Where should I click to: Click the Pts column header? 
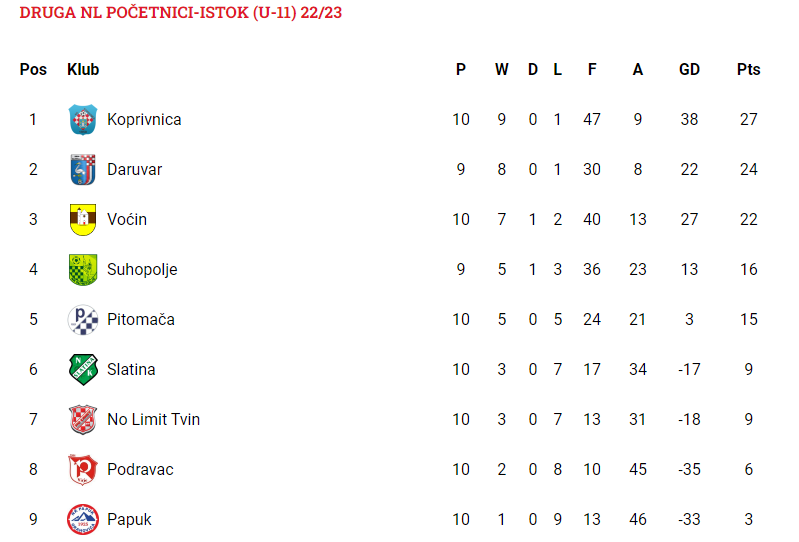(x=749, y=69)
